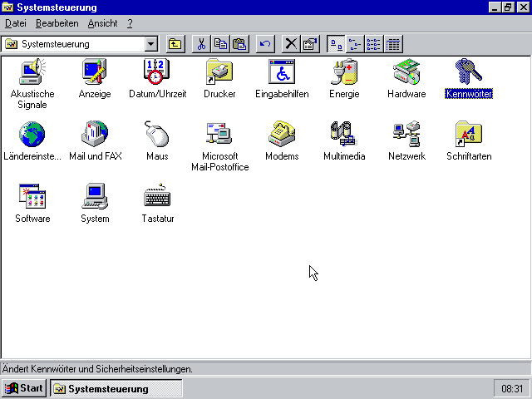This screenshot has width=532, height=399.
Task: Select the Schriftarten fonts folder icon
Action: coord(469,134)
